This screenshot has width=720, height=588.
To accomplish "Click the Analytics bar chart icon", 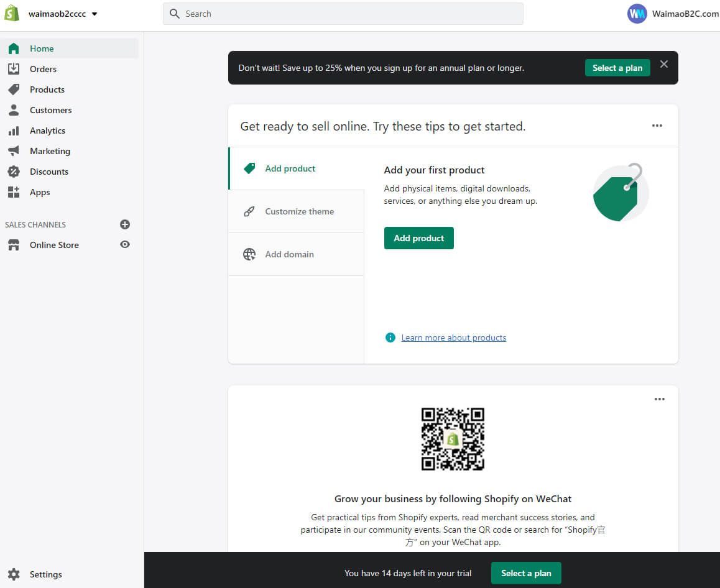I will (14, 131).
